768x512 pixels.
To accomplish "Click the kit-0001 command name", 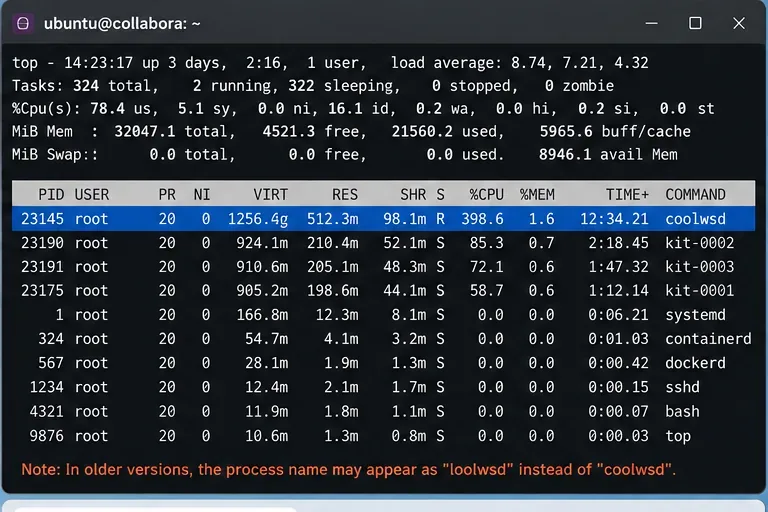I will [x=699, y=291].
